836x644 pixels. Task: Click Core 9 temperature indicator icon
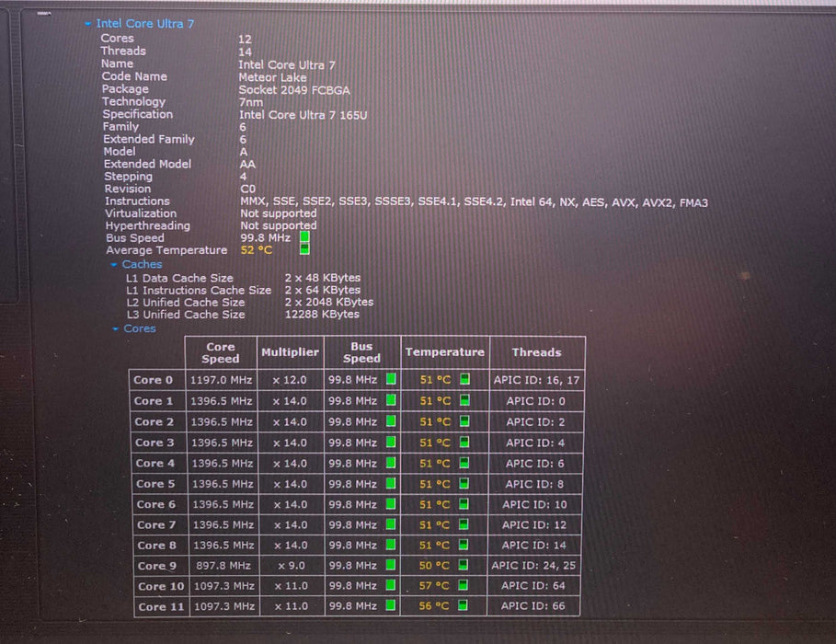coord(464,565)
